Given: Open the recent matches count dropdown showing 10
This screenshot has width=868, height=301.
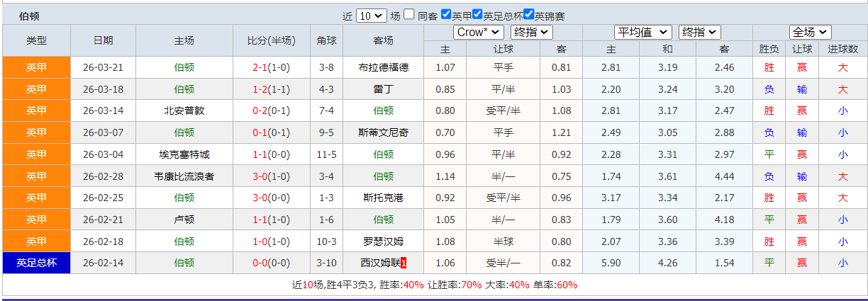Looking at the screenshot, I should tap(372, 16).
